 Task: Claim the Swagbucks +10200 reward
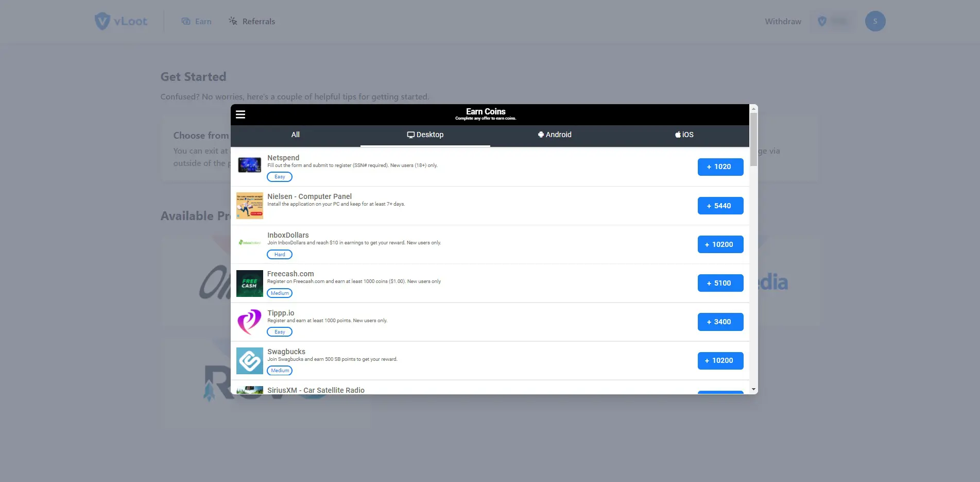720,360
